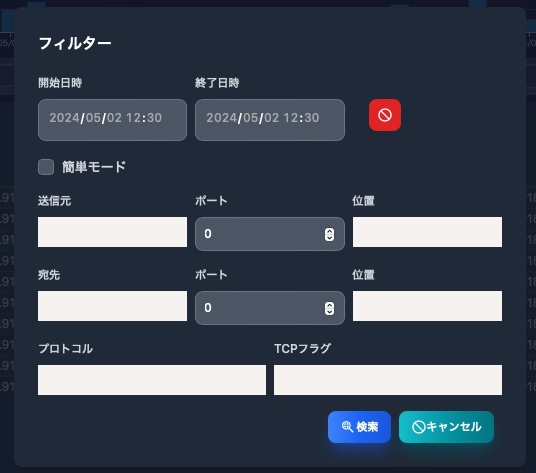Image resolution: width=536 pixels, height=473 pixels.
Task: Run the filter with the 検索 button
Action: (359, 427)
